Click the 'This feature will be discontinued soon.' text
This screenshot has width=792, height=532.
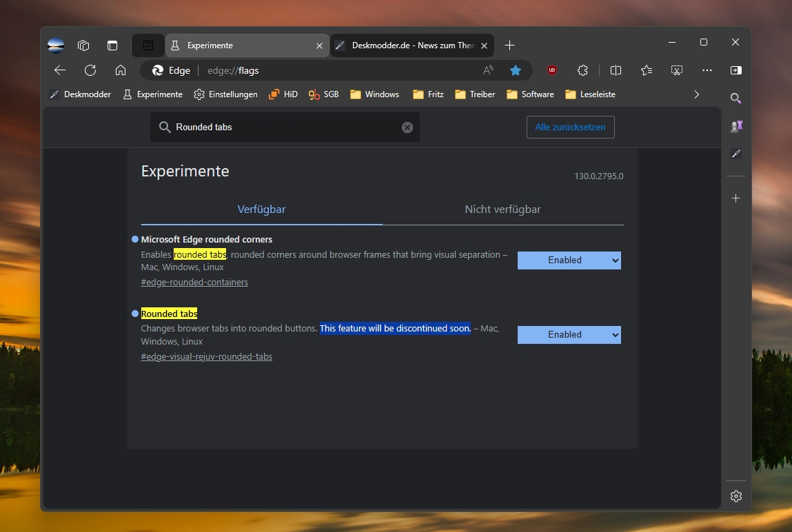point(395,329)
